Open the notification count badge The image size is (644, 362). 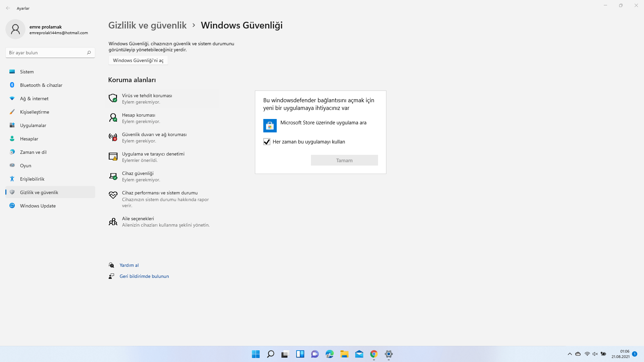(x=635, y=354)
